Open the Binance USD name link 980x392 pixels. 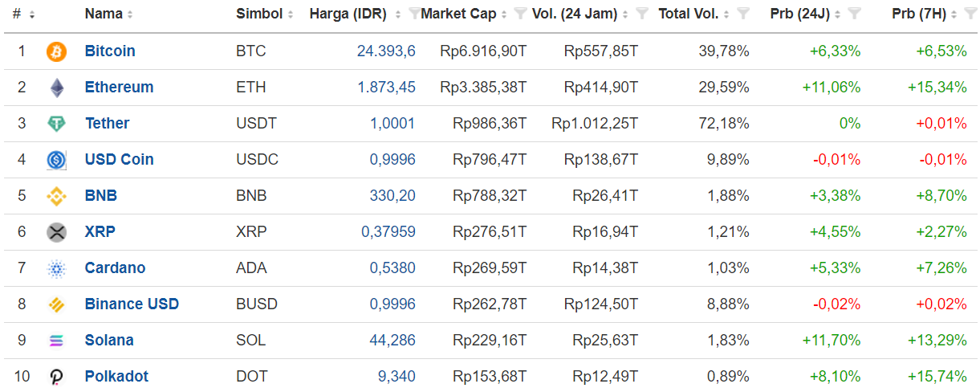(x=132, y=304)
